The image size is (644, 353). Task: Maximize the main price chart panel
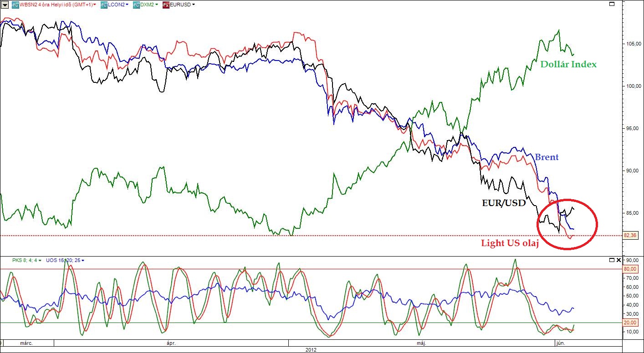click(x=611, y=4)
